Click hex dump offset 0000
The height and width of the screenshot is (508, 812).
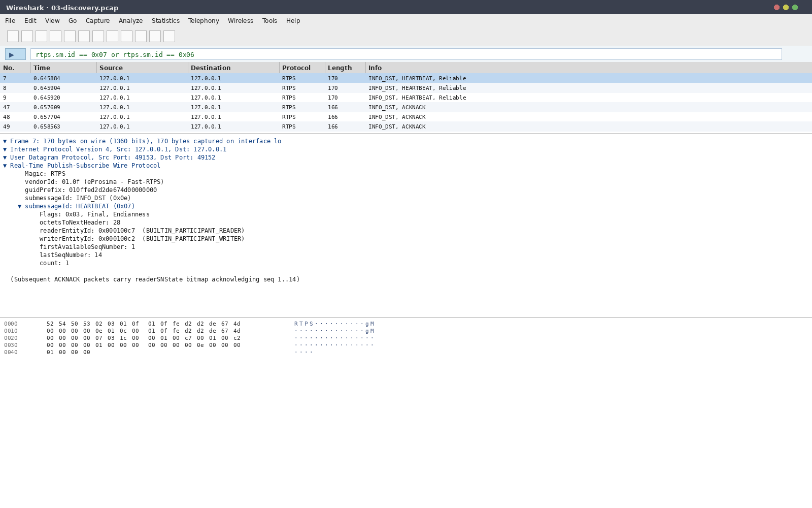point(11,324)
